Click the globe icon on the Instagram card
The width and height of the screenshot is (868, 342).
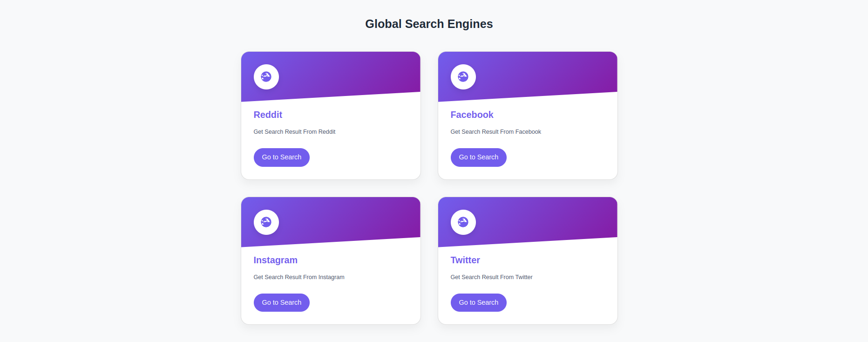point(266,222)
